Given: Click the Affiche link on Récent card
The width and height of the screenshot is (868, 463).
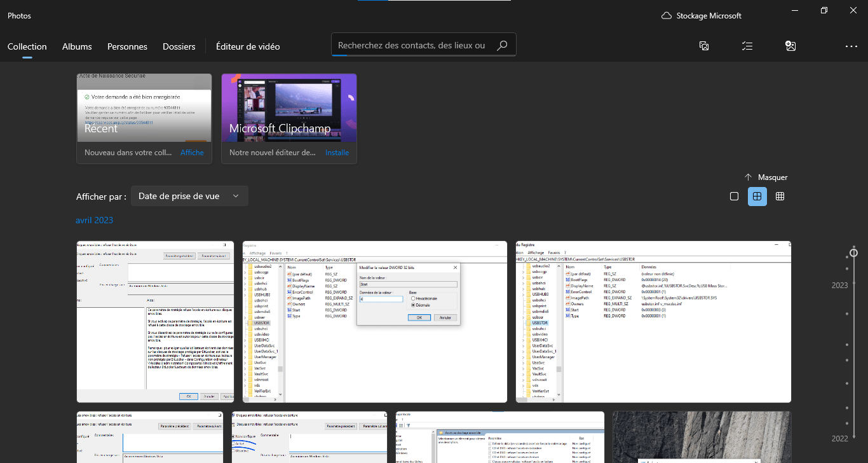Looking at the screenshot, I should click(192, 153).
